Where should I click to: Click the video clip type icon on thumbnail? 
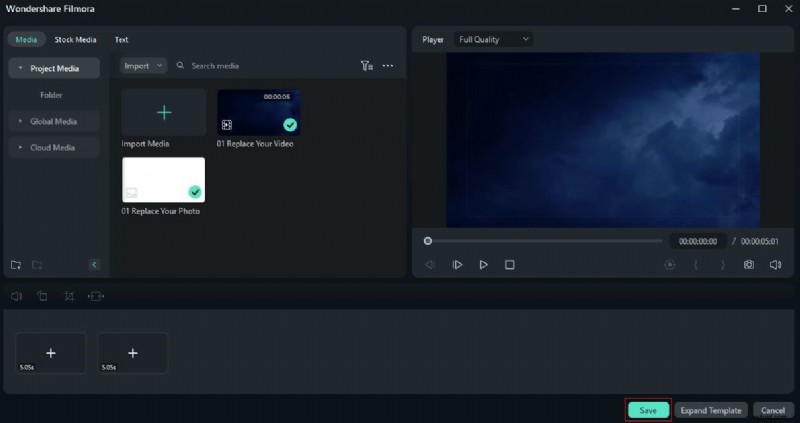tap(227, 125)
